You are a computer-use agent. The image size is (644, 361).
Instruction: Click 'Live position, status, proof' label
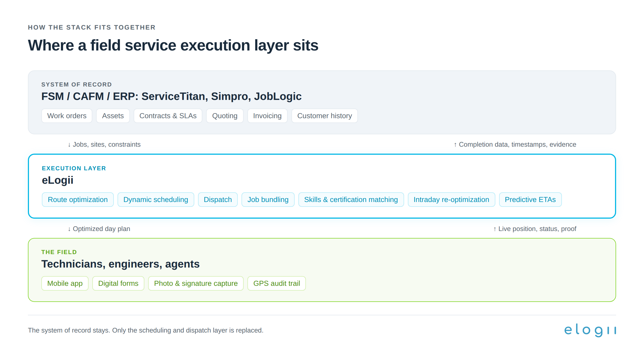point(535,229)
